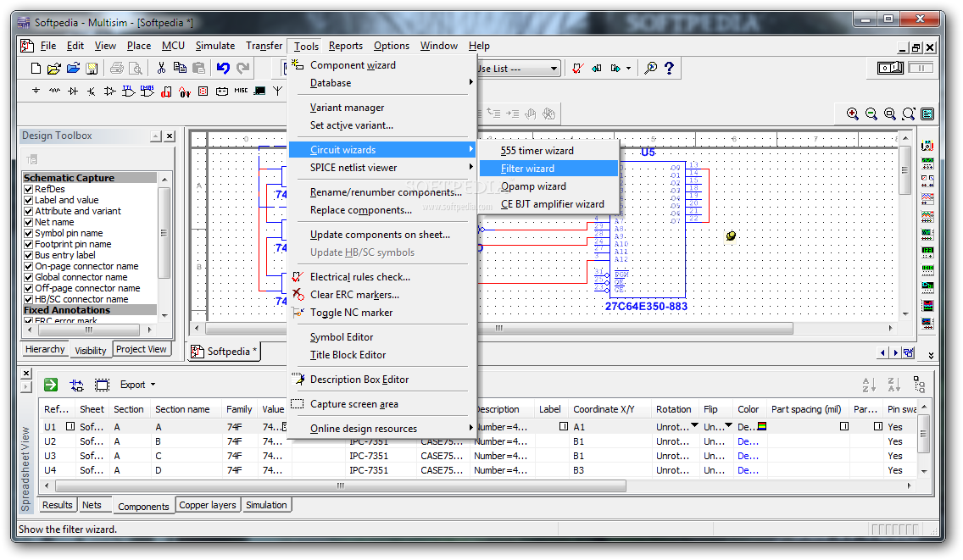Select 555 timer wizard

click(x=549, y=151)
